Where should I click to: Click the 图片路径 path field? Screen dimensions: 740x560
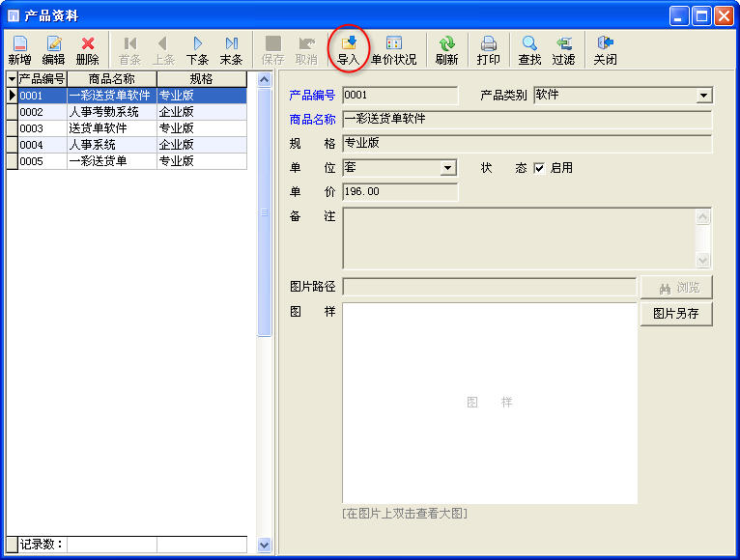click(490, 287)
